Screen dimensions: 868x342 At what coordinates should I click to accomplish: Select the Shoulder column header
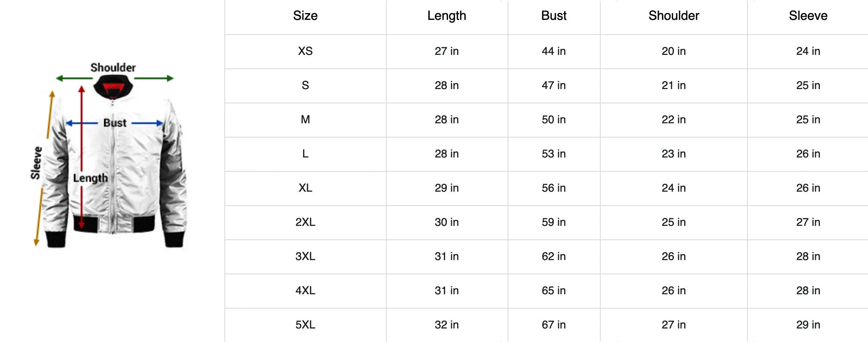tap(674, 16)
